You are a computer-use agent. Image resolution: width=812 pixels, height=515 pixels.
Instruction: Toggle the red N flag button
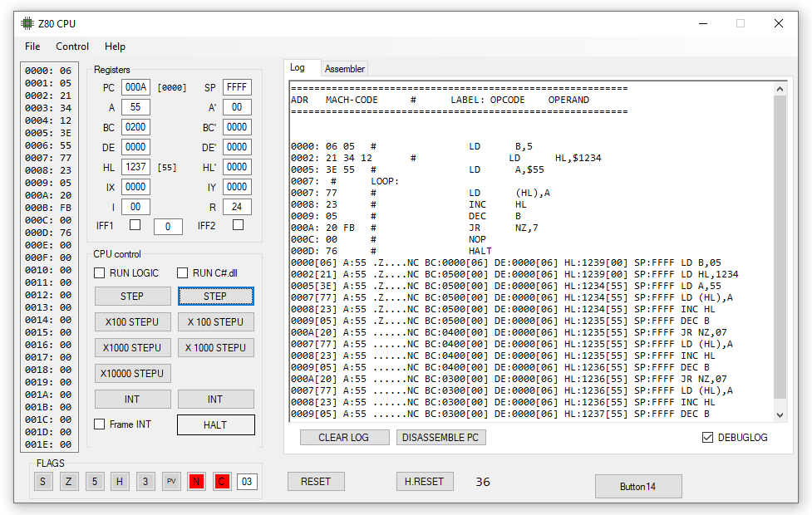[196, 481]
